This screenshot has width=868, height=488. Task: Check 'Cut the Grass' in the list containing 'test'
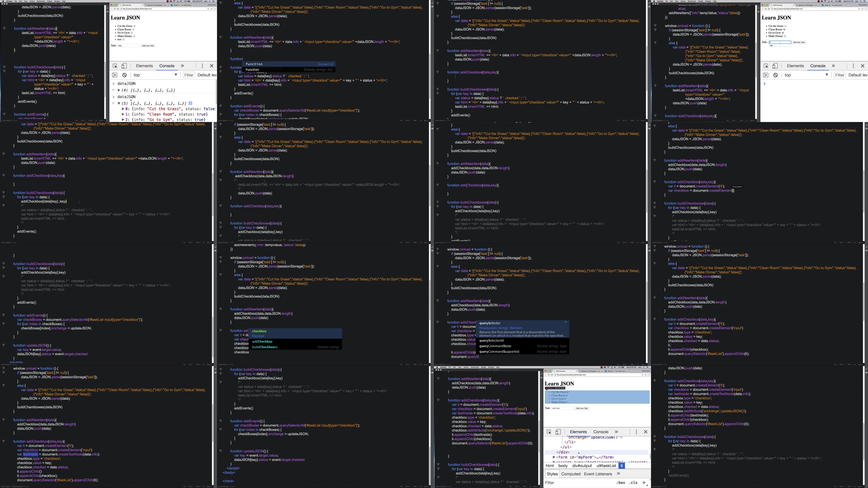point(134,26)
